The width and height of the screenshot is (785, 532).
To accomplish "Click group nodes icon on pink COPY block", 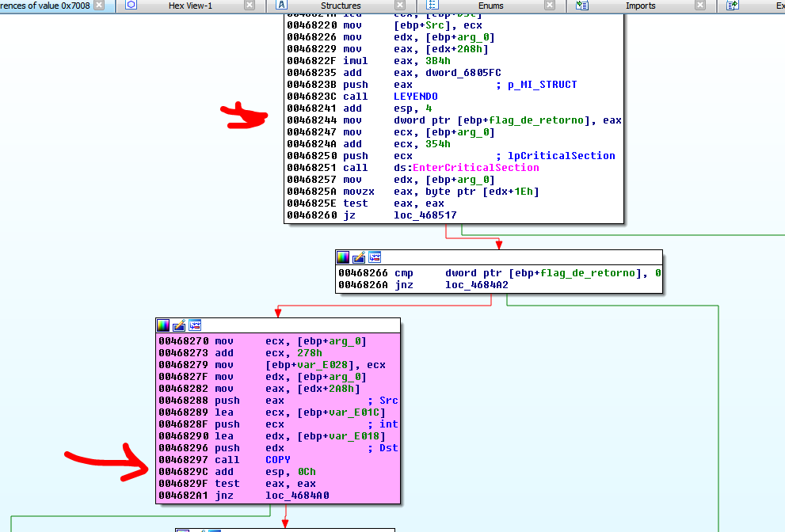I will (x=195, y=325).
